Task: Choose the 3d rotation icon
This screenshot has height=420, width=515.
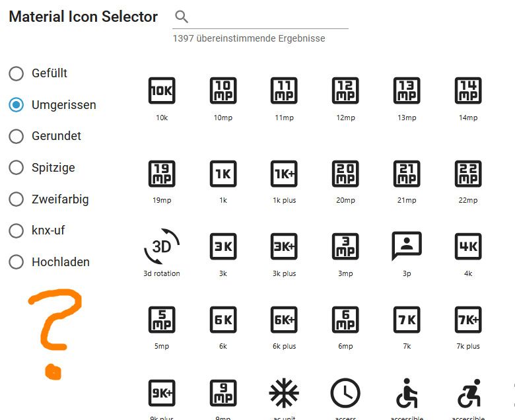Action: (162, 247)
